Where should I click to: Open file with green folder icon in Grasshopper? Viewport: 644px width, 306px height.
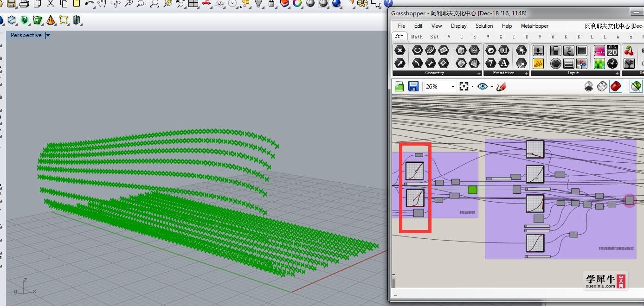tap(399, 86)
